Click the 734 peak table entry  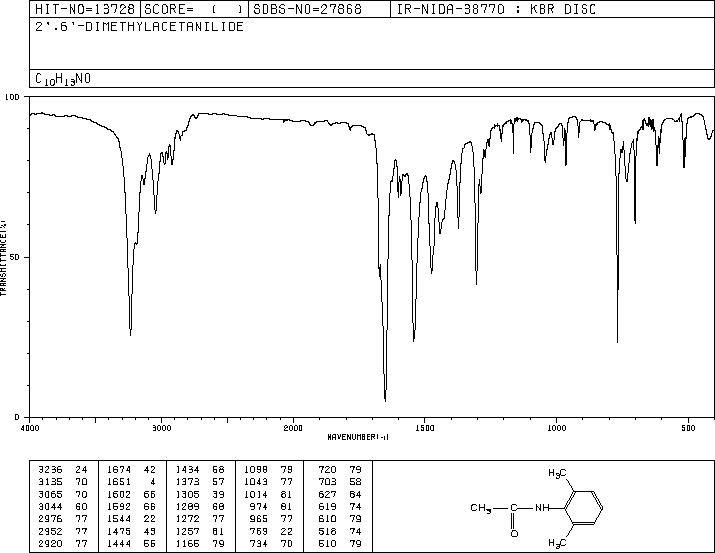tap(272, 543)
